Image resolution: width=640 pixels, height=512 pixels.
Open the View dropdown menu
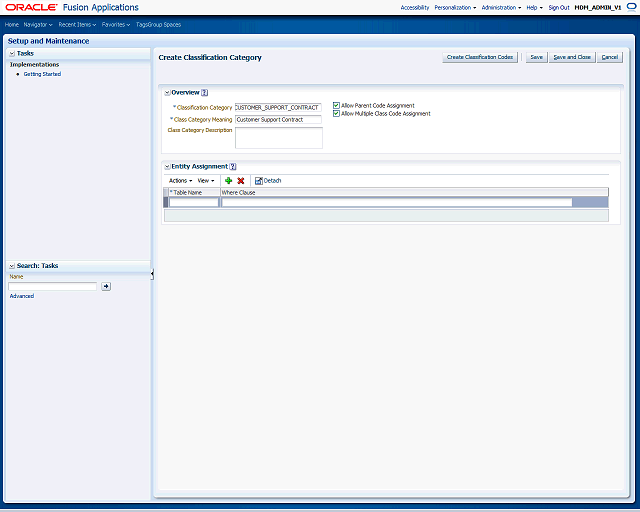tap(206, 180)
